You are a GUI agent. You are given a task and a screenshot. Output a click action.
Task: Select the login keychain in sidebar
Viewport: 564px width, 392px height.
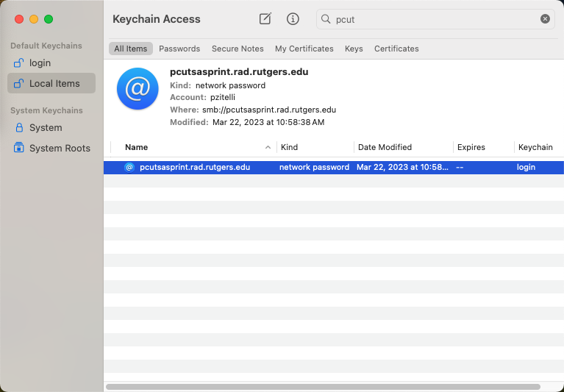pyautogui.click(x=51, y=63)
